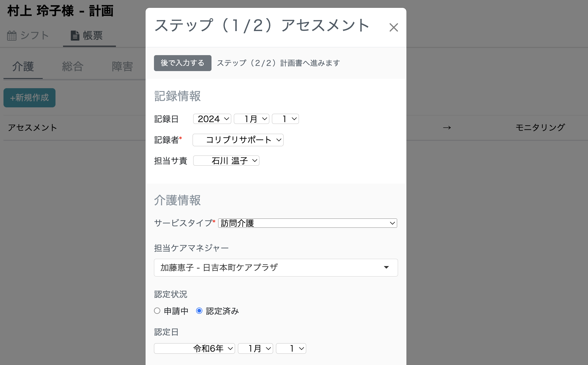
Task: Open the 記録日 day dropdown
Action: pyautogui.click(x=285, y=119)
